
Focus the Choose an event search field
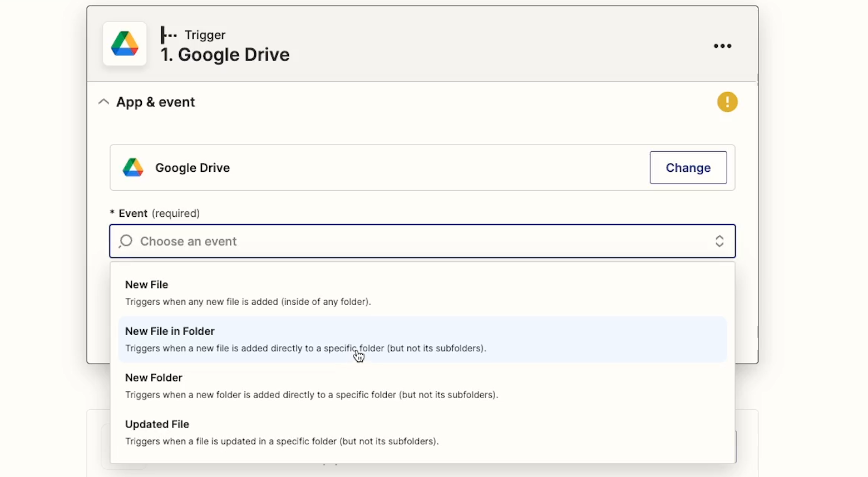pos(422,241)
